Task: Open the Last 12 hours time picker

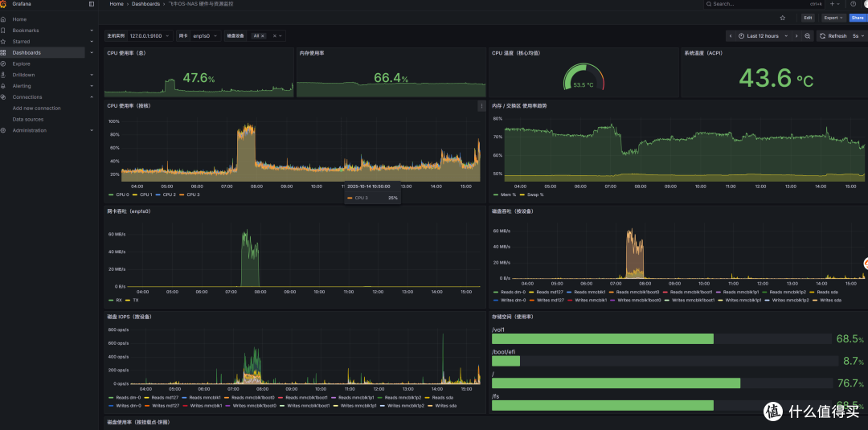Action: point(762,36)
